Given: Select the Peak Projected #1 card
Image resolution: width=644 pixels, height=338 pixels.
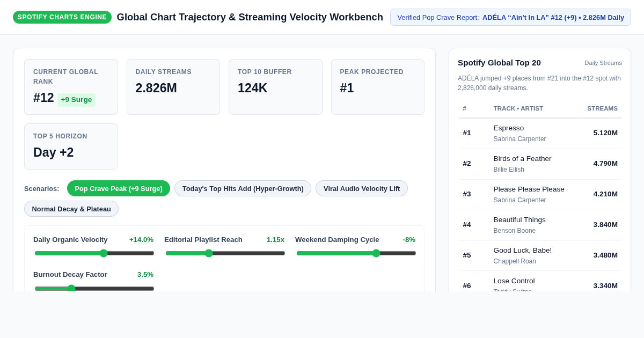Looking at the screenshot, I should pos(378,87).
